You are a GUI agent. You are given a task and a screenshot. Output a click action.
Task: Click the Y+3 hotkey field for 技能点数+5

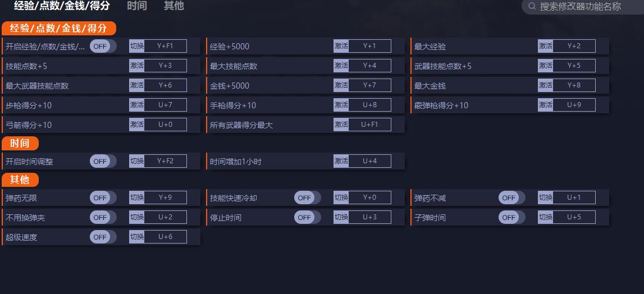point(165,66)
